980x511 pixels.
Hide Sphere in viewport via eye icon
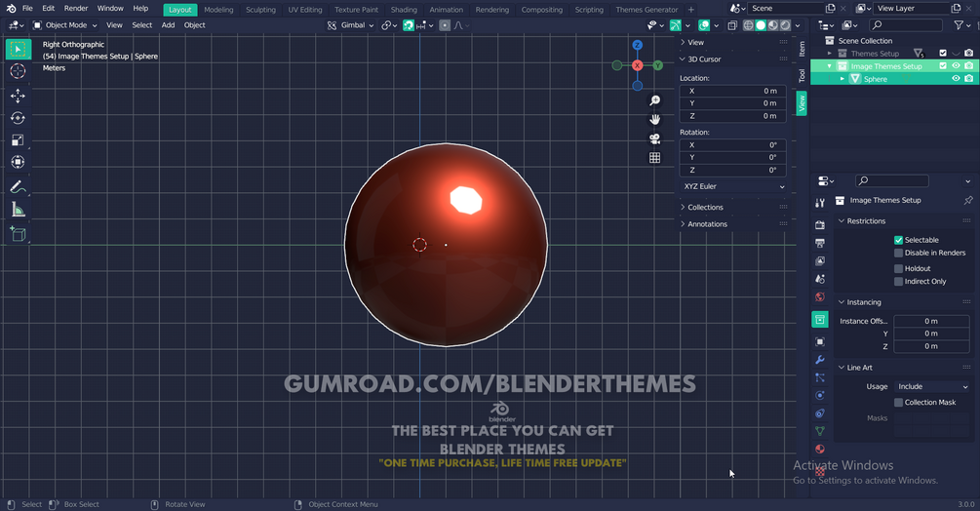[x=956, y=79]
